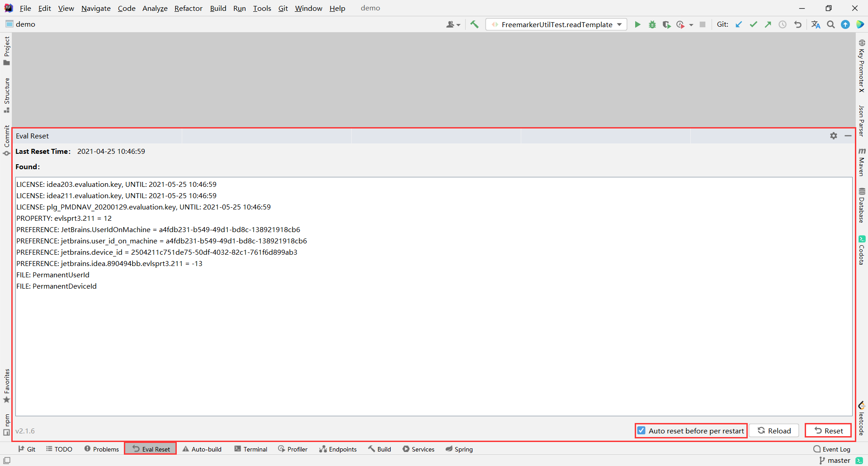Commit changes with the Git checkmark
Screen dimensions: 868x466
pos(753,24)
